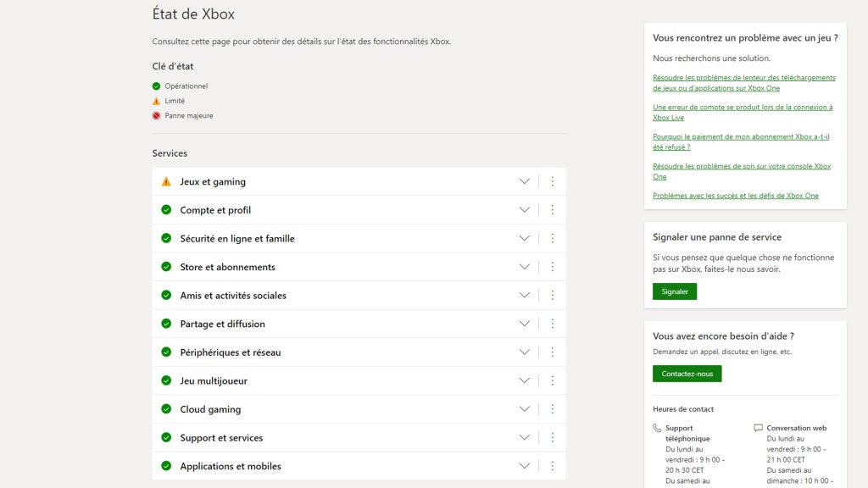
Task: Click the chat icon beside Conversation web
Action: pos(757,428)
